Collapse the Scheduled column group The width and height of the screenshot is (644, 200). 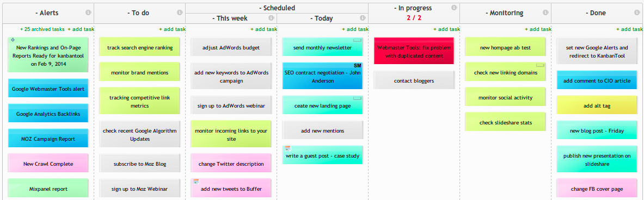(277, 8)
